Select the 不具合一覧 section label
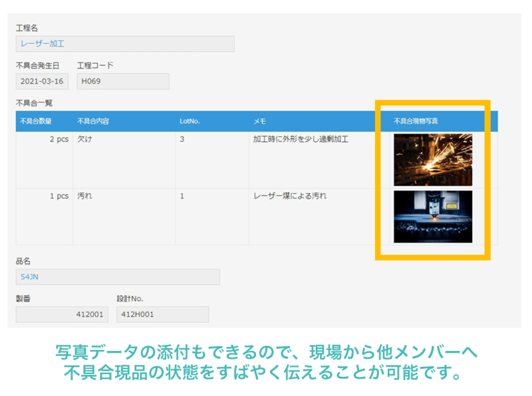532x396 pixels. tap(34, 103)
